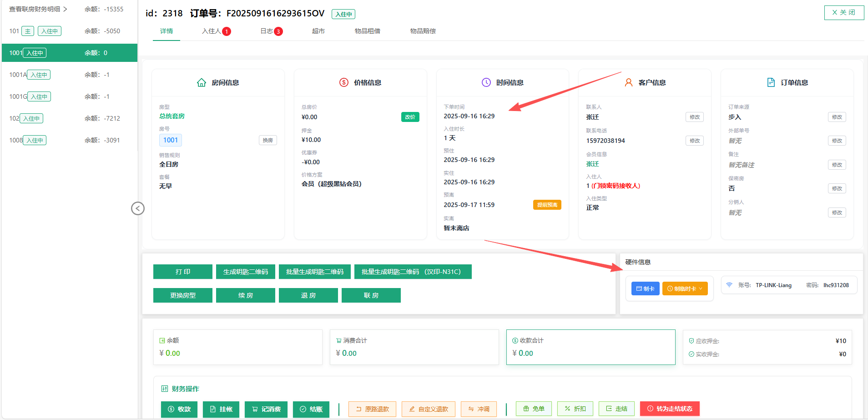The image size is (868, 420).
Task: Click the WiFi icon near 账号
Action: (x=729, y=285)
